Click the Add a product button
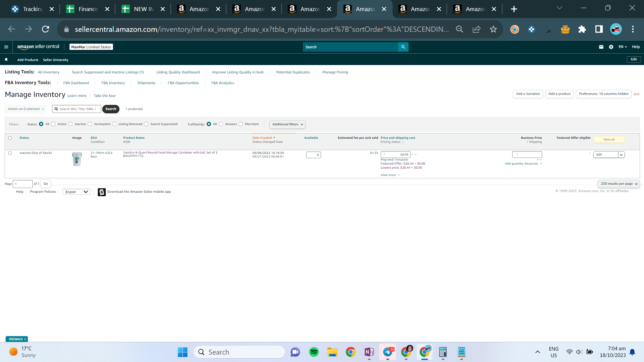 tap(559, 94)
